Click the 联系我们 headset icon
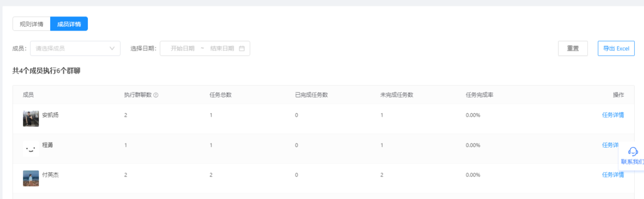The image size is (644, 199). pos(633,152)
